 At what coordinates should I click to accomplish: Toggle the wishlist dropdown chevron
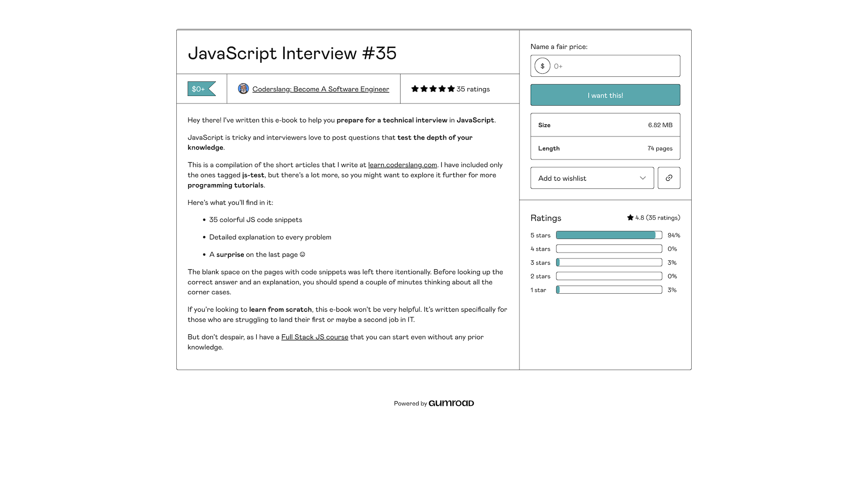643,178
